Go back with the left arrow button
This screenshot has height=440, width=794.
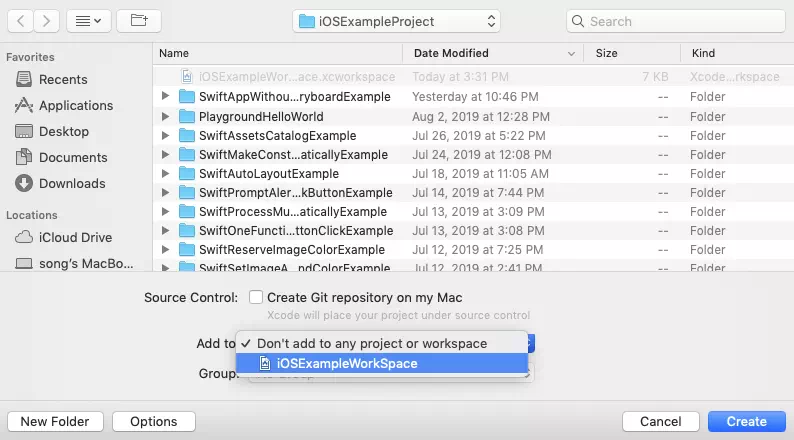coord(21,21)
